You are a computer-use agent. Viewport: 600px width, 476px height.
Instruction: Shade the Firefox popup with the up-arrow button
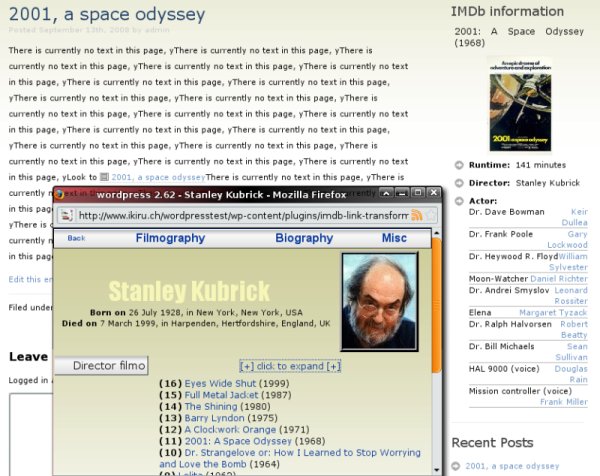pos(386,193)
